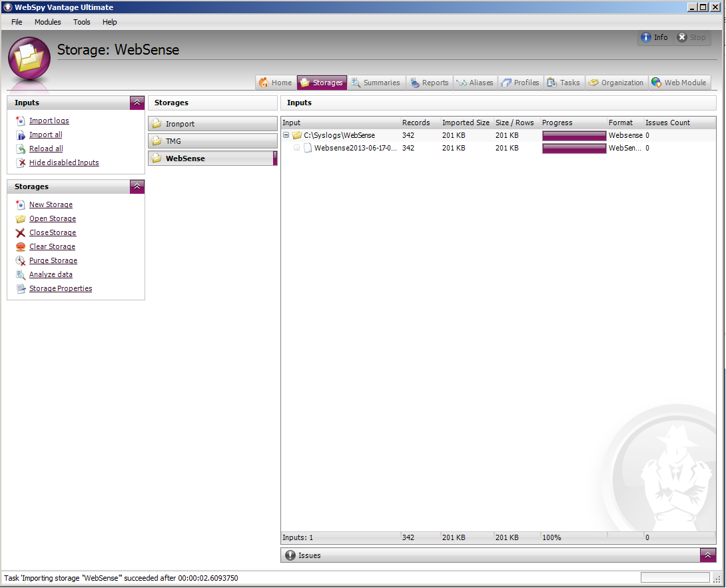Click the Clear Storage link
Screen dimensions: 726x588
[x=53, y=247]
